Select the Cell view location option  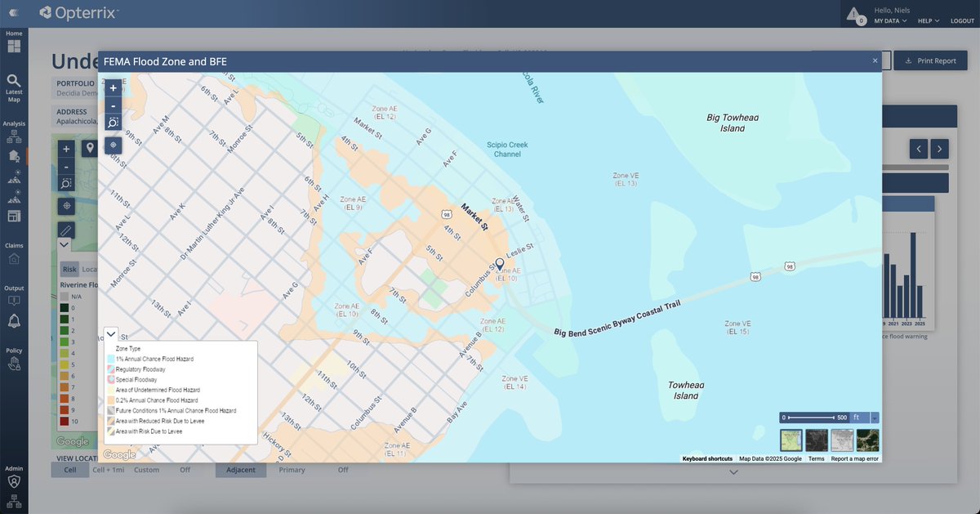[70, 470]
